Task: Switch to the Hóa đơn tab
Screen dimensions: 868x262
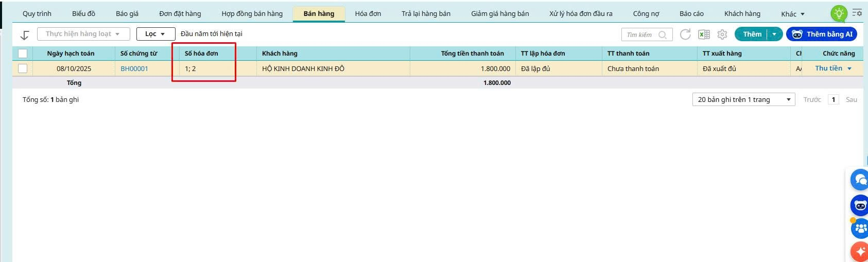Action: click(368, 14)
